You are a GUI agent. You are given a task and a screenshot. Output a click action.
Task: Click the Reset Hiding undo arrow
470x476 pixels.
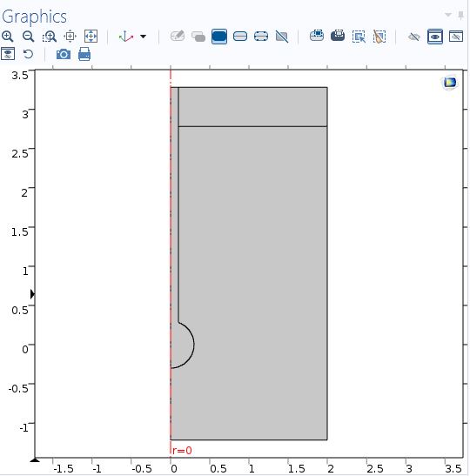tap(28, 54)
